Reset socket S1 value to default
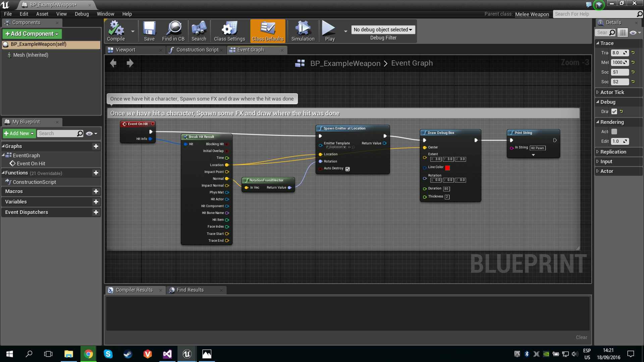This screenshot has width=644, height=362. (633, 72)
